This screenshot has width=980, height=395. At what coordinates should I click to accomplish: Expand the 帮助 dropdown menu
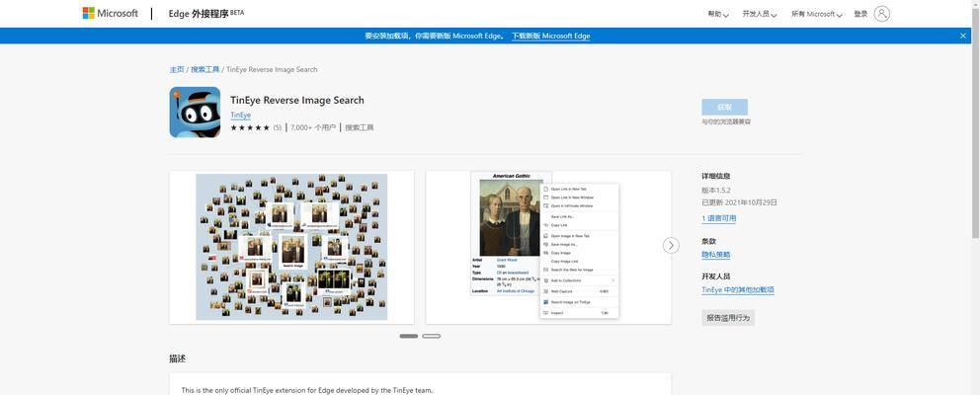pos(718,14)
